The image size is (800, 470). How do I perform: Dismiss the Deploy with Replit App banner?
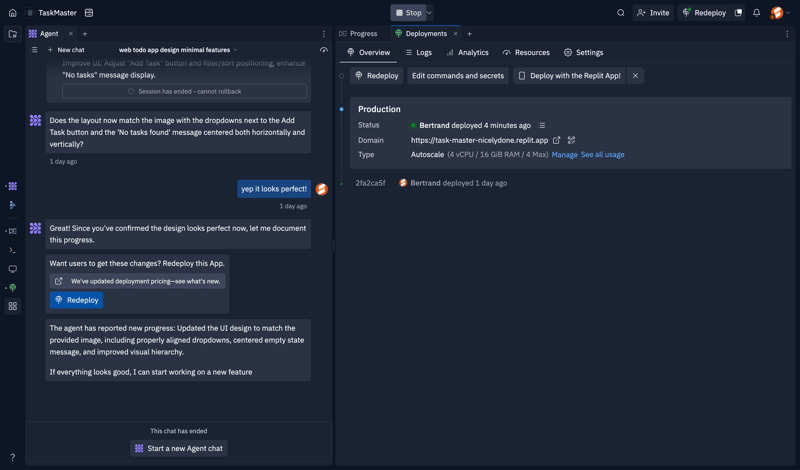tap(635, 76)
